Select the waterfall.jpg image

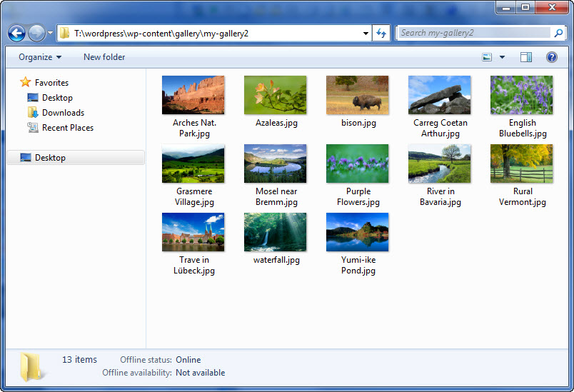coord(276,233)
